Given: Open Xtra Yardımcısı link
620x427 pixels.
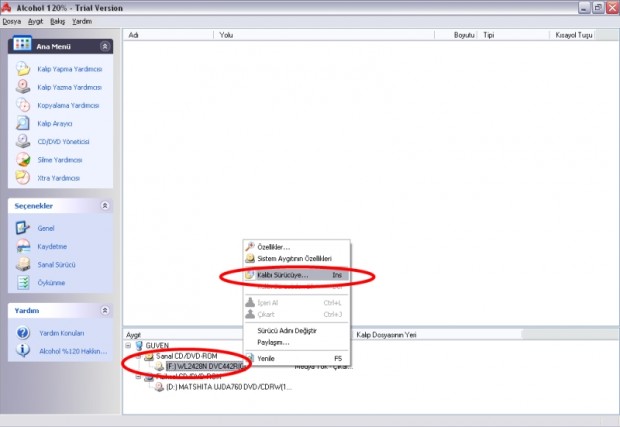Looking at the screenshot, I should 59,178.
